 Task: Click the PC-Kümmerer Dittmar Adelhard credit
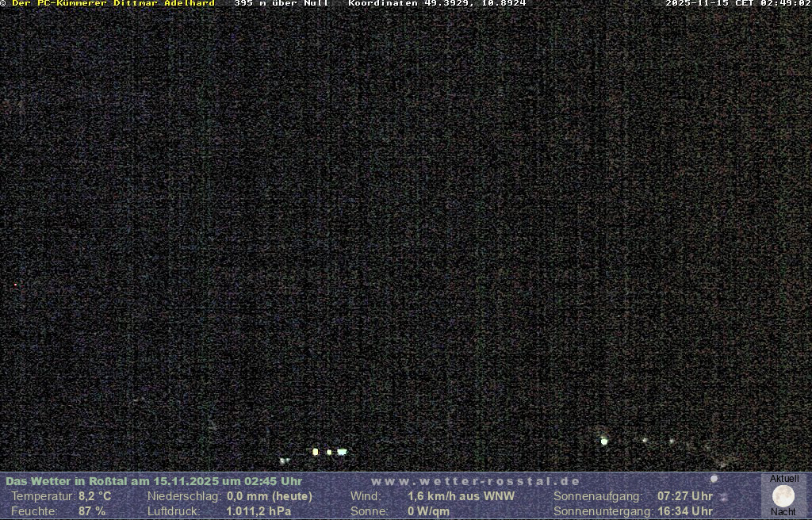113,4
